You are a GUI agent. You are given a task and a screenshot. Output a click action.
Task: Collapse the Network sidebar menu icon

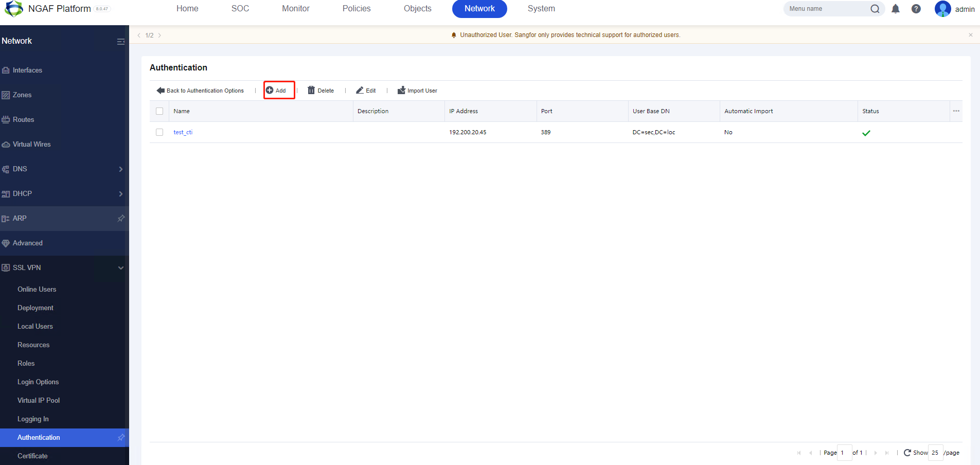(121, 42)
